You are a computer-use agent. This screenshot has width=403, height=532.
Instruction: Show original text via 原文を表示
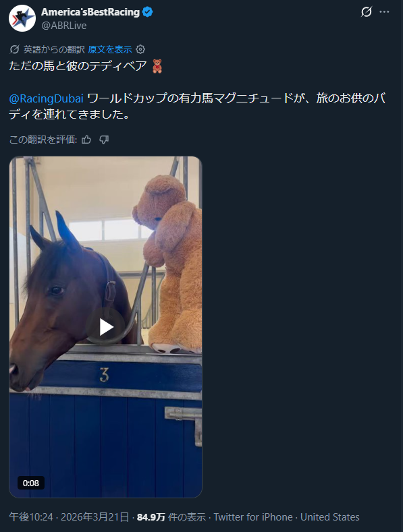click(110, 49)
